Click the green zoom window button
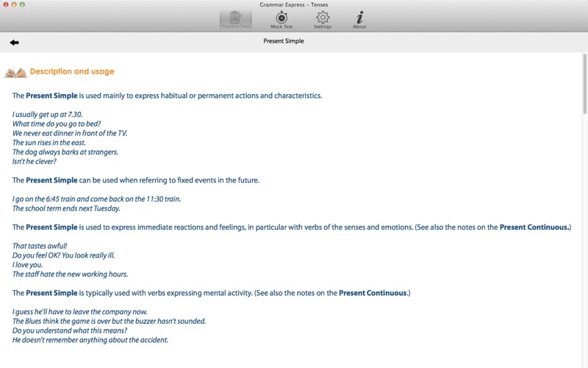This screenshot has height=368, width=588. [22, 5]
